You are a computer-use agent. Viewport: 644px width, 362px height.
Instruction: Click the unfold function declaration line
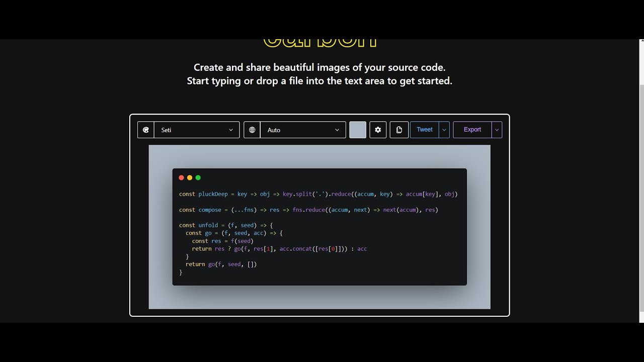click(225, 225)
